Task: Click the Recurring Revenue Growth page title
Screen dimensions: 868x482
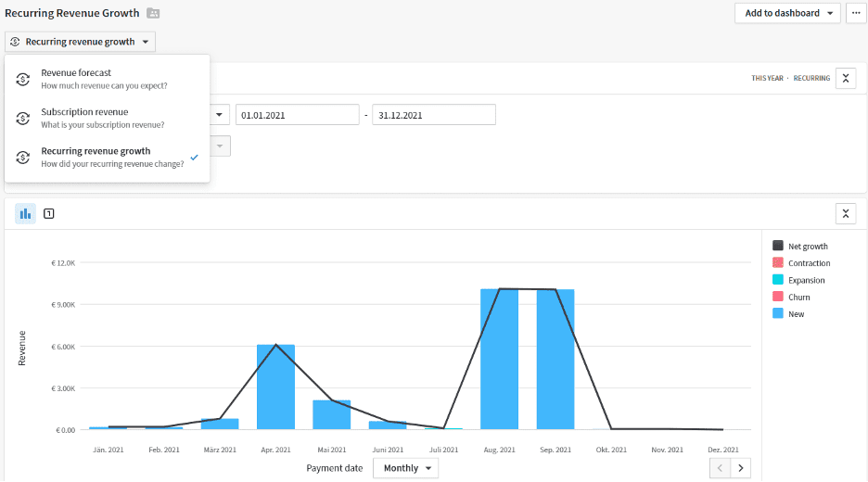Action: click(72, 13)
